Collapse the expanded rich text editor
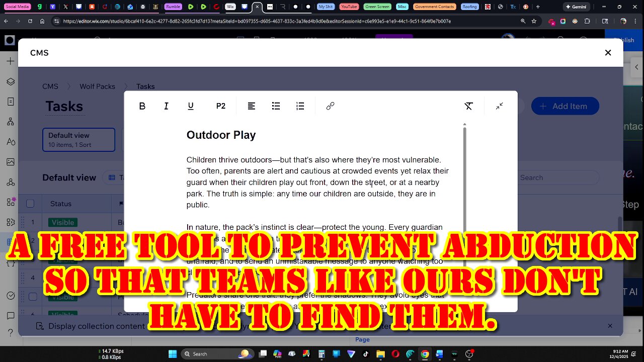The height and width of the screenshot is (362, 644). [x=499, y=106]
